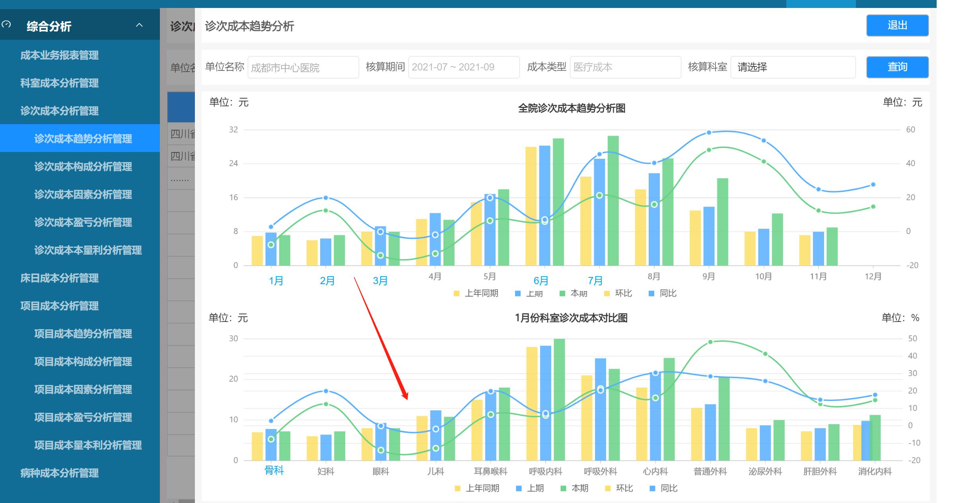Open the 核算期间 date range field
The width and height of the screenshot is (980, 503).
point(464,67)
